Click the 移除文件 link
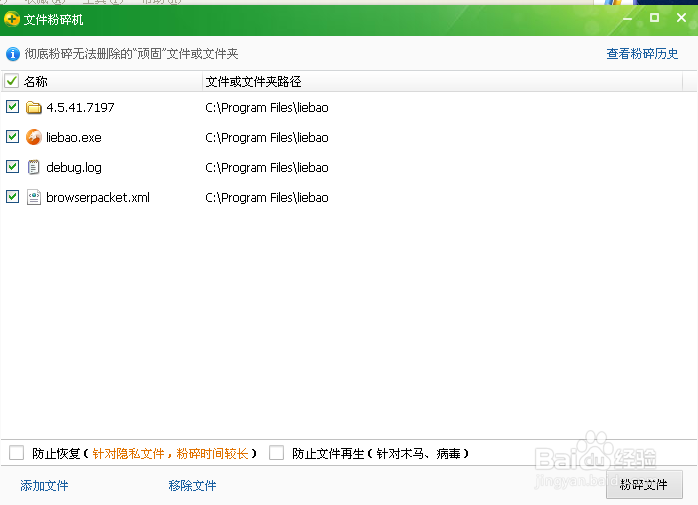 (192, 485)
